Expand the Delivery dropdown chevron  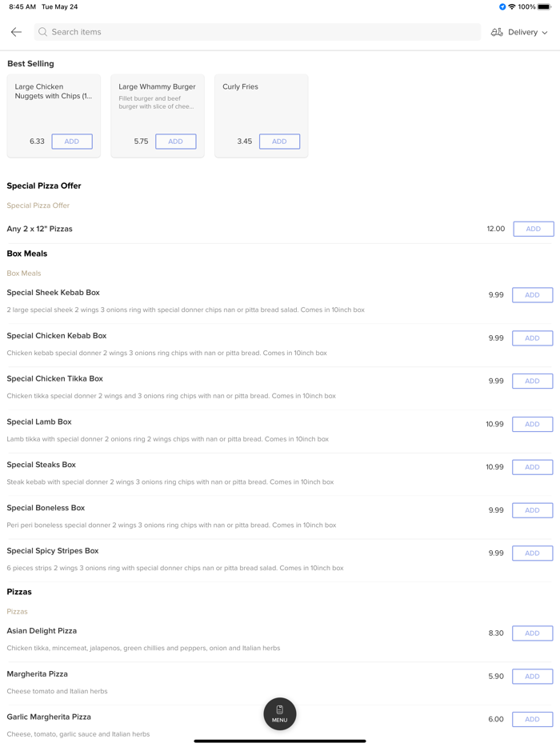[545, 33]
